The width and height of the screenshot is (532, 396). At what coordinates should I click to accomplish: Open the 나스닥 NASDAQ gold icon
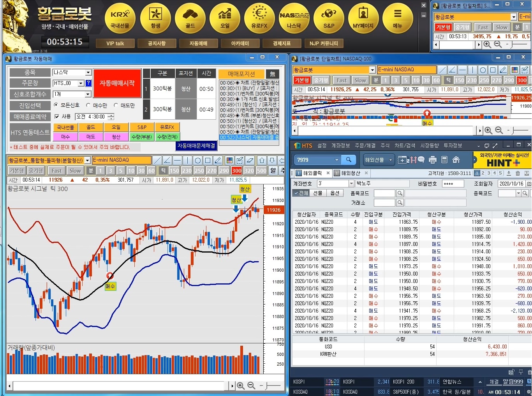click(294, 19)
